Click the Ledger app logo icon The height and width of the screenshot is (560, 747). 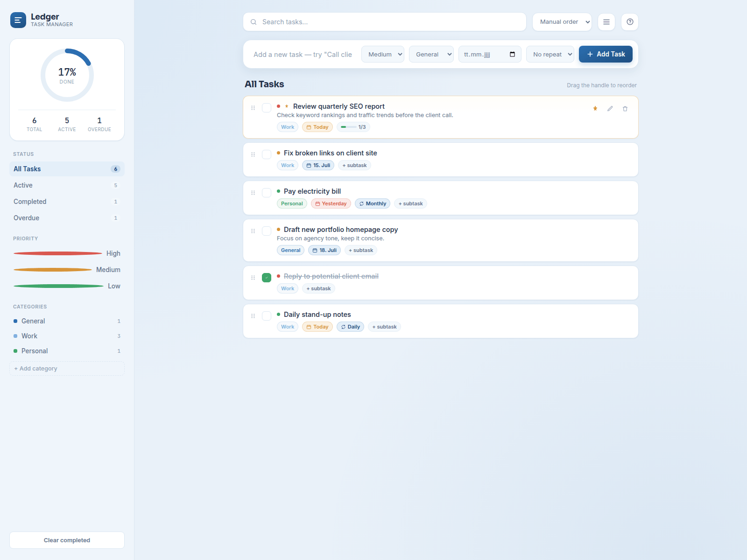[18, 20]
